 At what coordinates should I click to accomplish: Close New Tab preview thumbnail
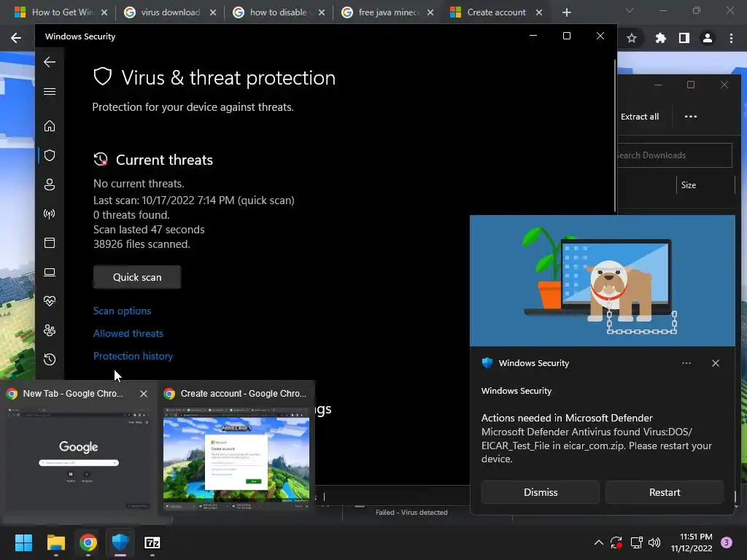144,394
